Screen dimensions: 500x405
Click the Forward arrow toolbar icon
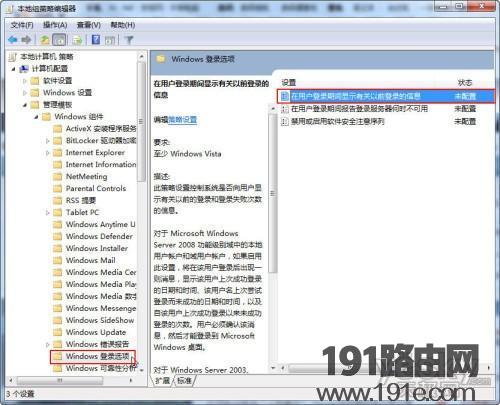click(x=26, y=40)
